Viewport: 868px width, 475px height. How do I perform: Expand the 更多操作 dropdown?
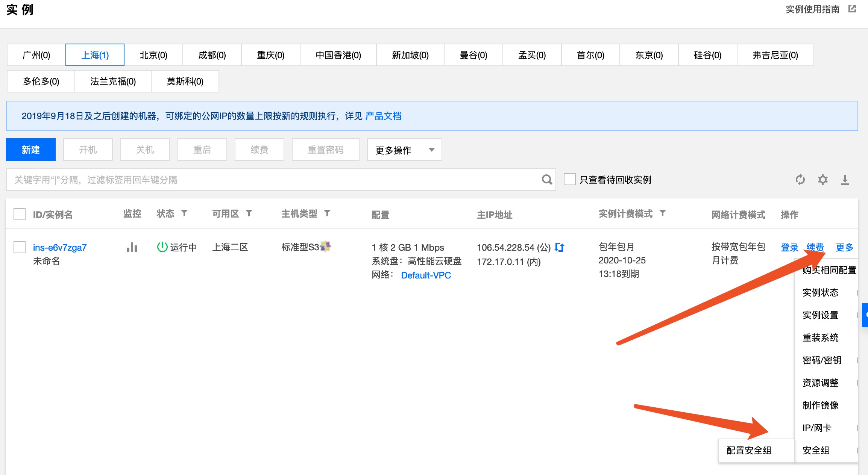[x=404, y=150]
